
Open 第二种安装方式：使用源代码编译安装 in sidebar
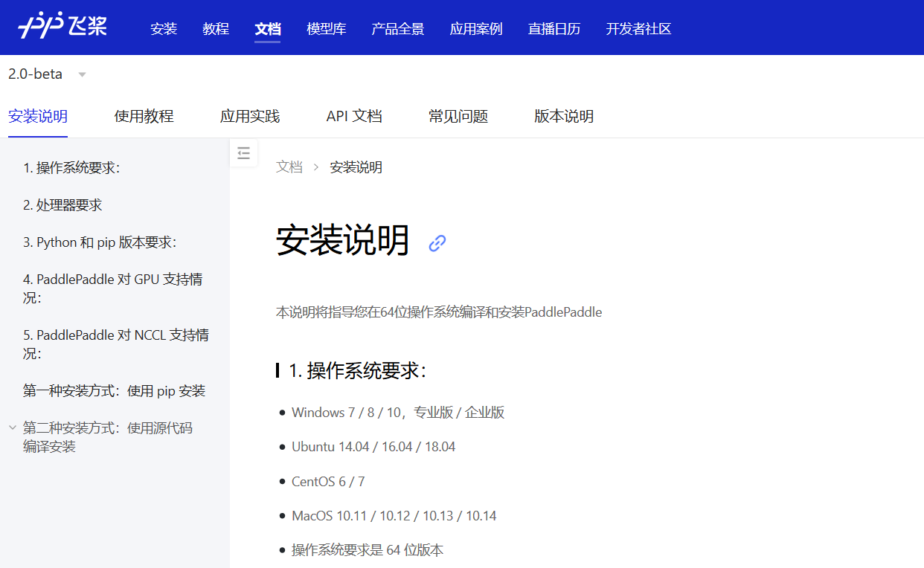coord(108,437)
